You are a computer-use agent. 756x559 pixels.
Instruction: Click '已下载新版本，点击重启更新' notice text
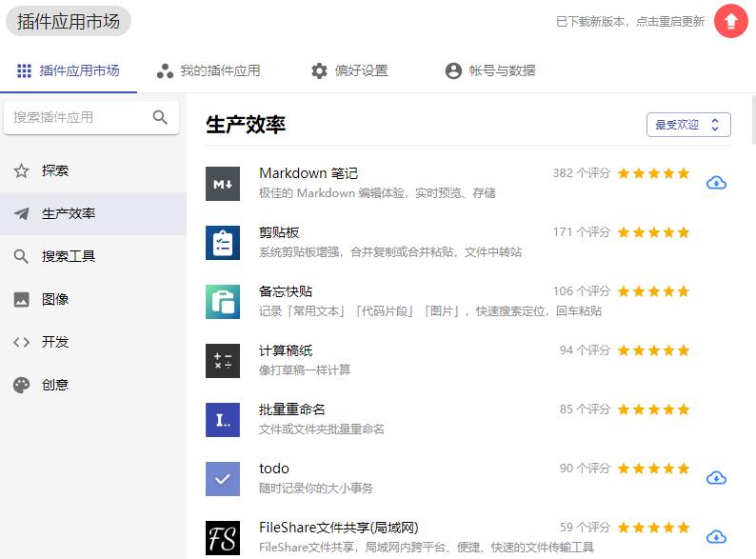(630, 22)
